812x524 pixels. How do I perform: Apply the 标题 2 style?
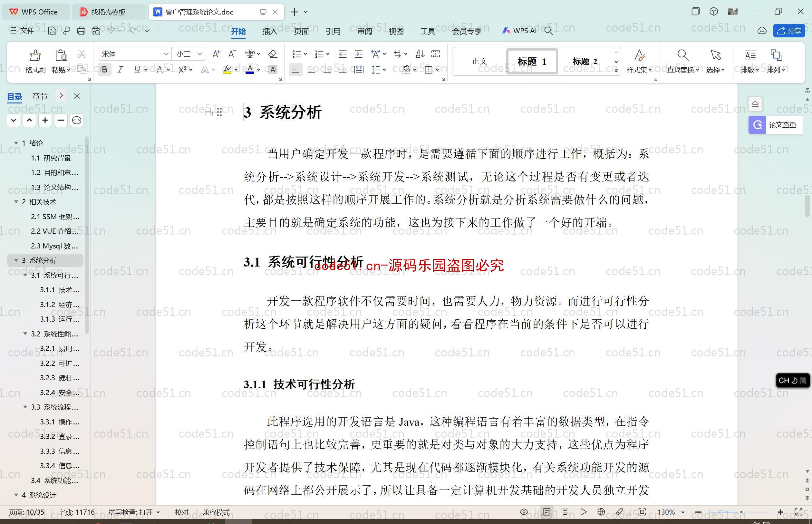point(585,62)
